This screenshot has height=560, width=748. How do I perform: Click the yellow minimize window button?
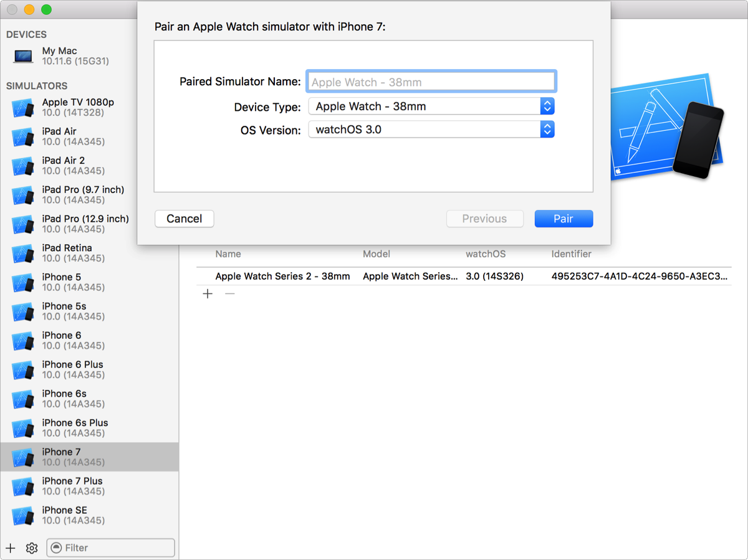tap(29, 10)
